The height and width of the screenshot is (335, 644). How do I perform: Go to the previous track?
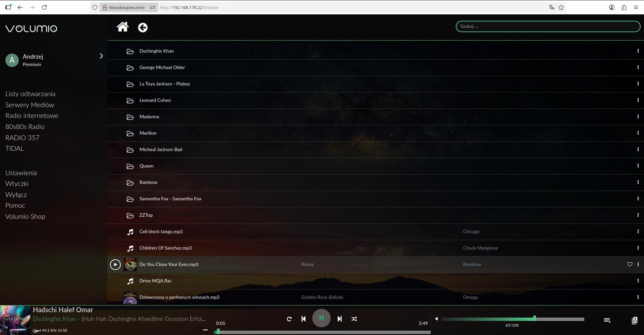click(303, 319)
